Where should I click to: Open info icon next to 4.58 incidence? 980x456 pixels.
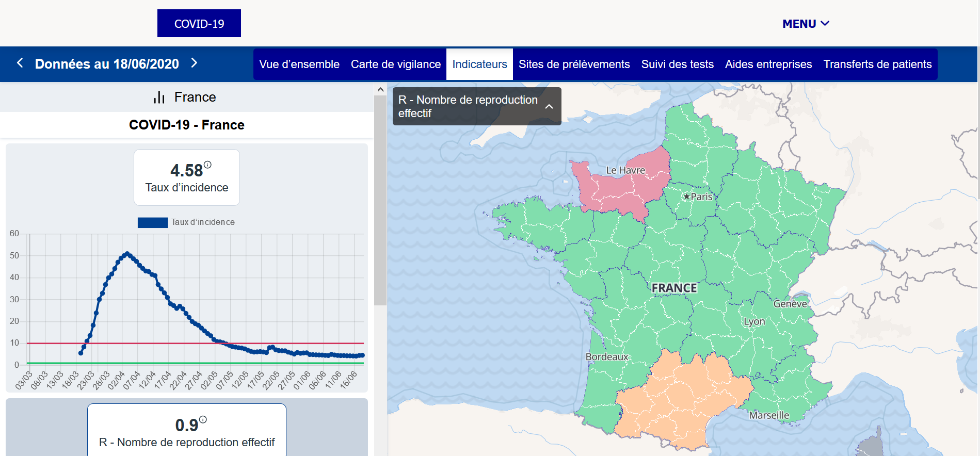207,165
